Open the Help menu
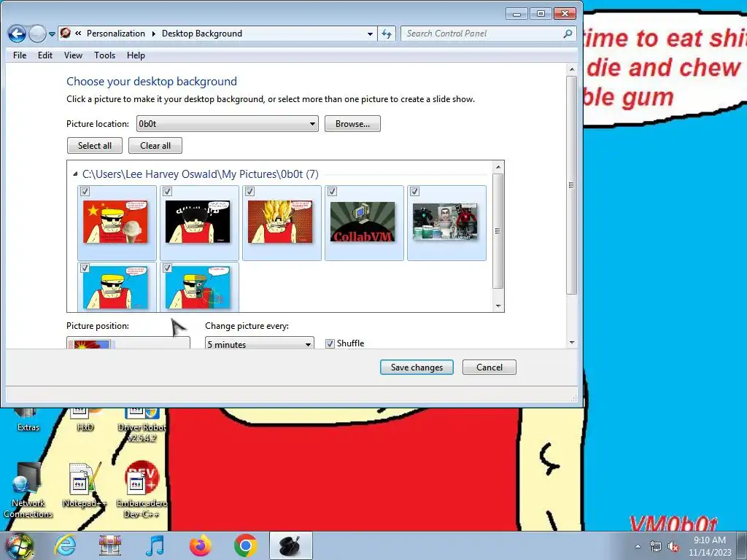Viewport: 747px width, 560px height. pyautogui.click(x=136, y=55)
